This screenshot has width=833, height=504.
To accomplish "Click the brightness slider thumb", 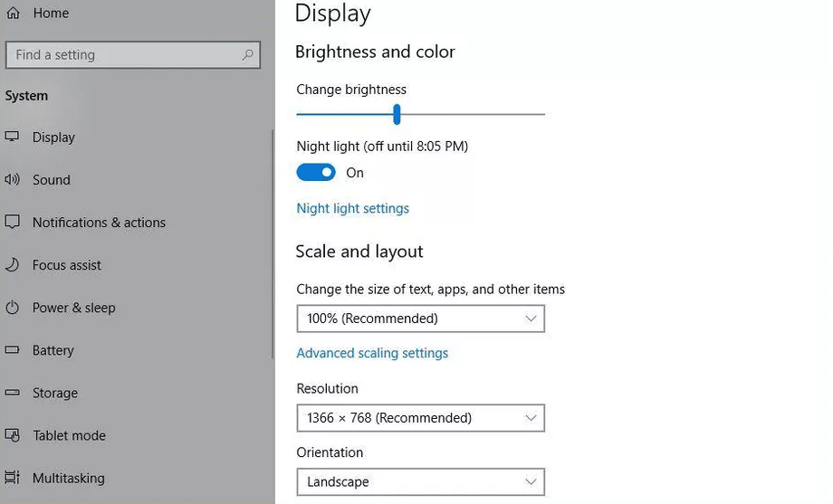I will 397,114.
